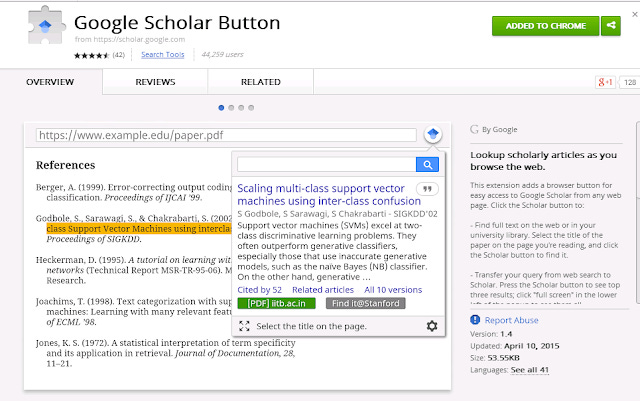
Task: Click the cite quotation mark icon
Action: [427, 188]
